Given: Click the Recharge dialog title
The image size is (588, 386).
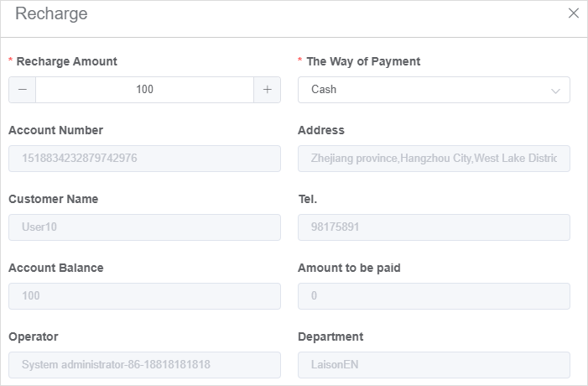Looking at the screenshot, I should [x=51, y=14].
